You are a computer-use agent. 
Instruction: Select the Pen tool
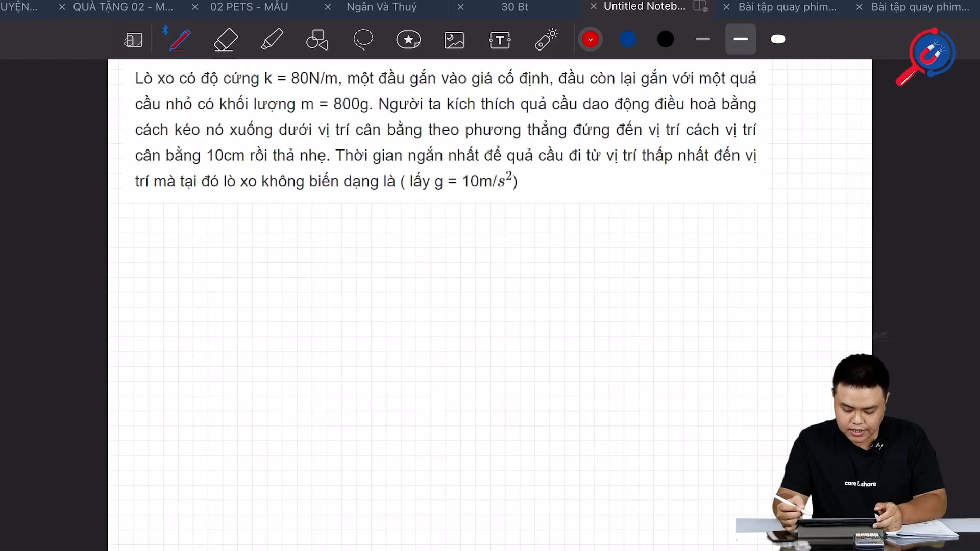pyautogui.click(x=180, y=40)
